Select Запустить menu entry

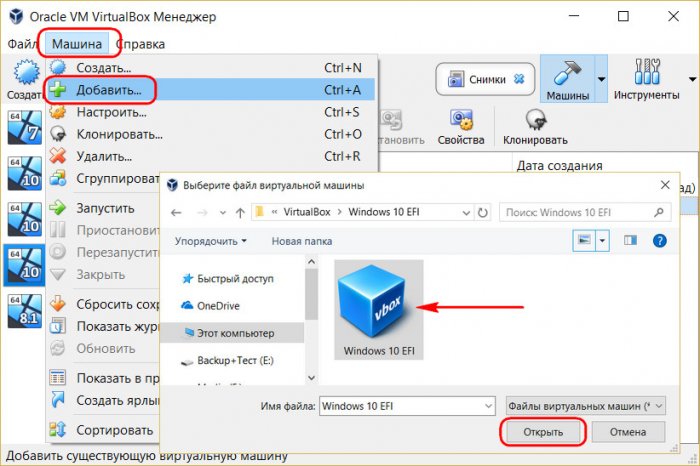[x=104, y=208]
